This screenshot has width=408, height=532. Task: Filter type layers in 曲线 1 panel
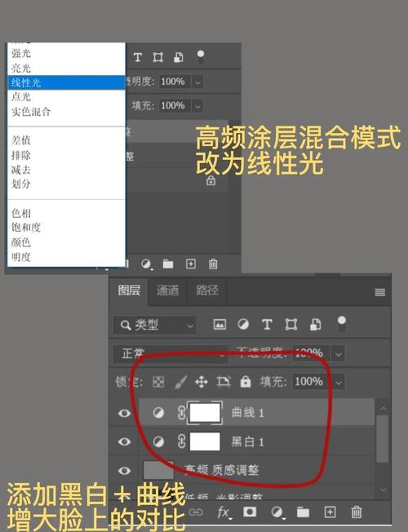click(267, 325)
